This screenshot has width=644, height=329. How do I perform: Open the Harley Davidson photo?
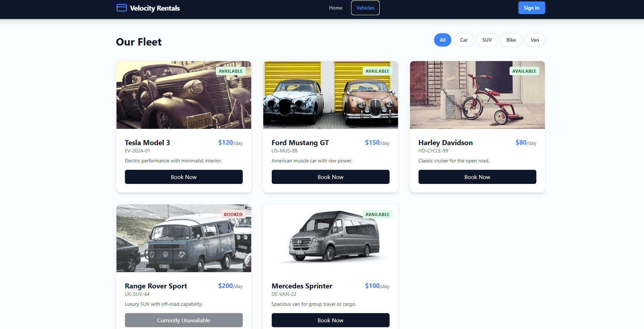click(x=477, y=95)
